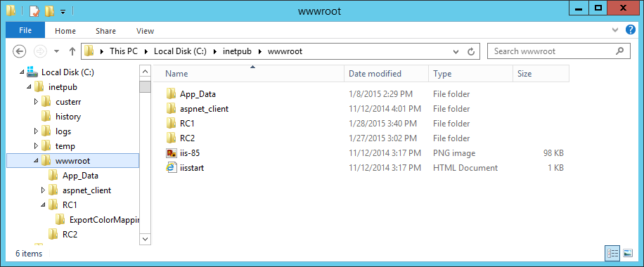The image size is (644, 267).
Task: Click the iisstart file name
Action: pos(192,168)
